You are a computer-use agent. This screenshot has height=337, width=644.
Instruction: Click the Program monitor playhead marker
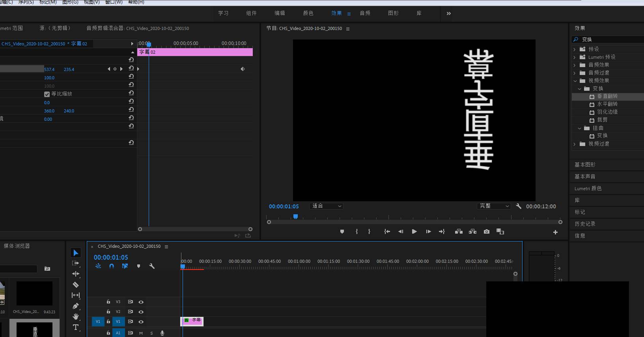click(295, 217)
